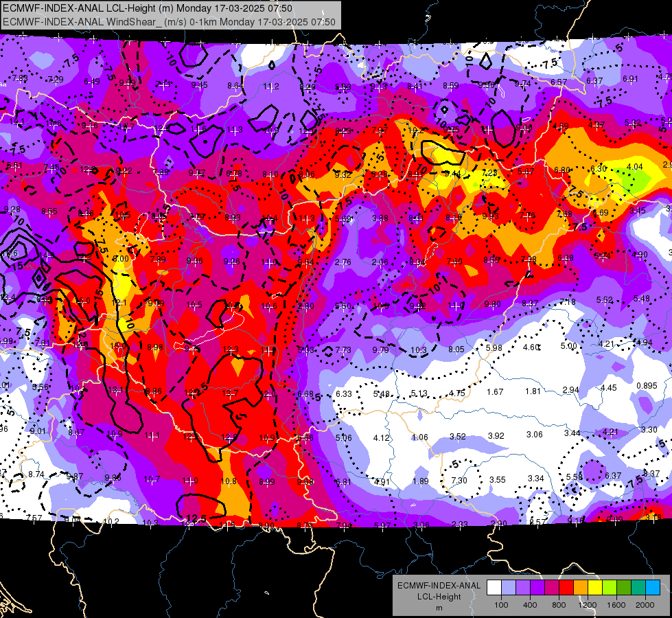Click the legend unit label 'm'
This screenshot has height=618, width=672.
pos(439,608)
